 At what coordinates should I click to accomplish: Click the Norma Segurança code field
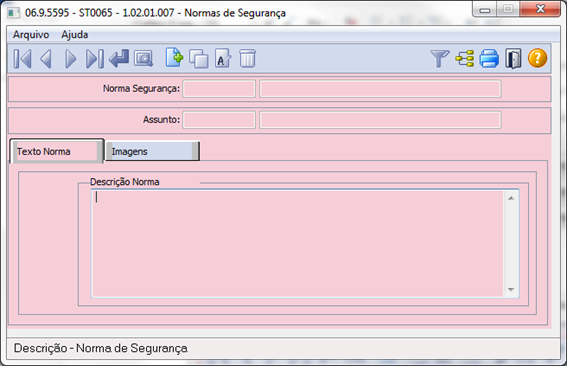(219, 89)
